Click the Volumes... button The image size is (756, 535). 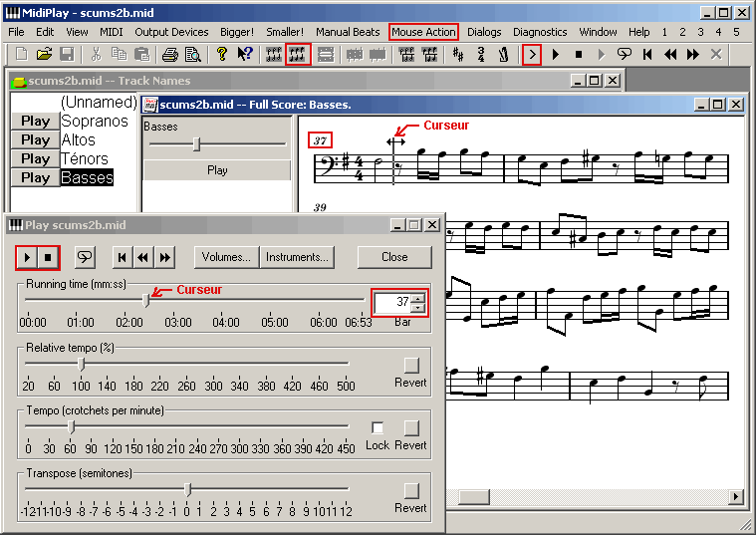(x=226, y=257)
